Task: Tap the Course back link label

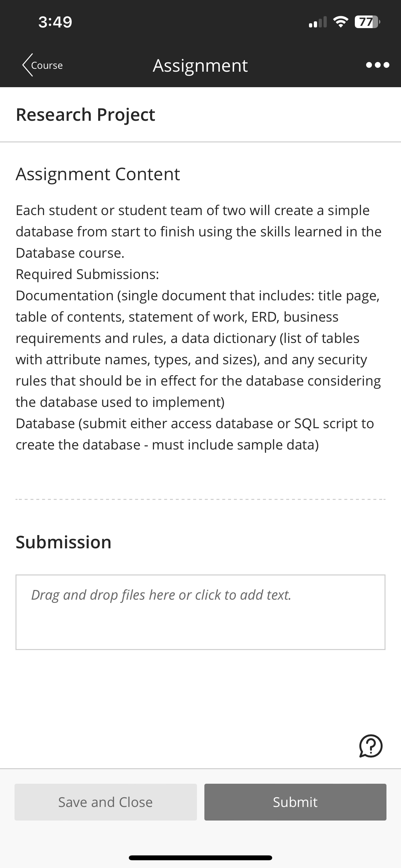Action: coord(47,65)
